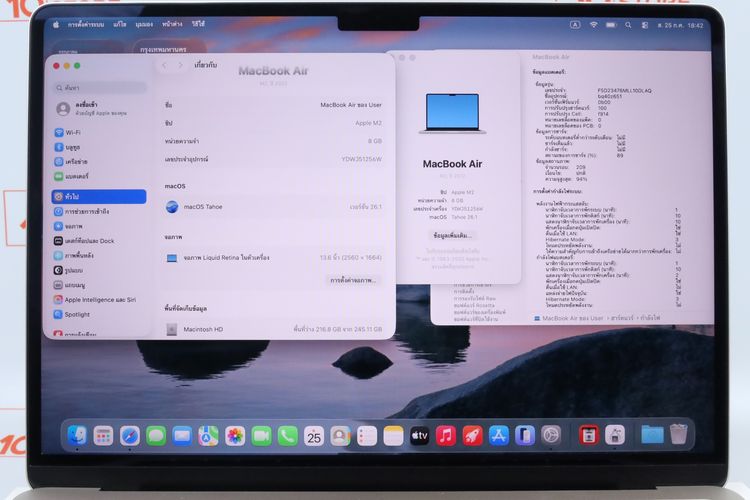The height and width of the screenshot is (500, 750).
Task: Open Mail from the Dock
Action: tap(182, 436)
